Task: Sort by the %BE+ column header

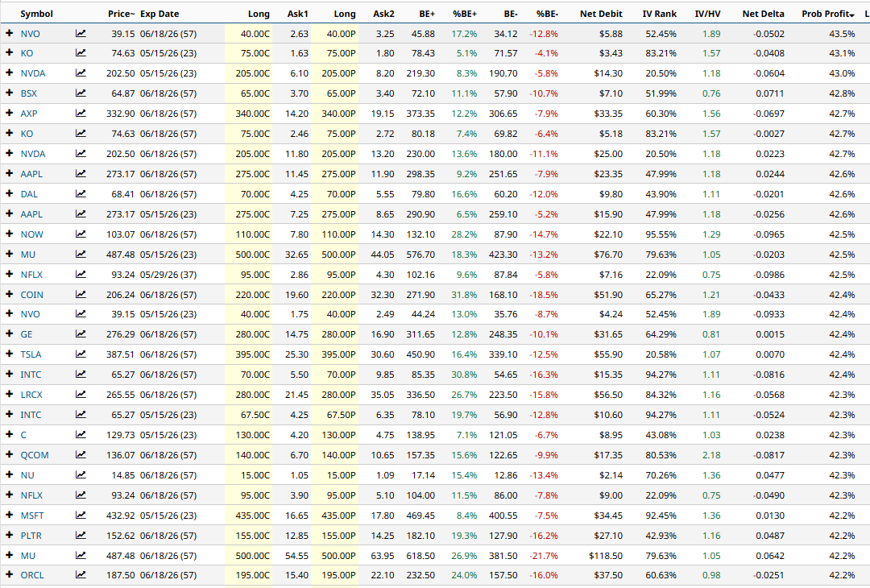Action: [x=465, y=14]
